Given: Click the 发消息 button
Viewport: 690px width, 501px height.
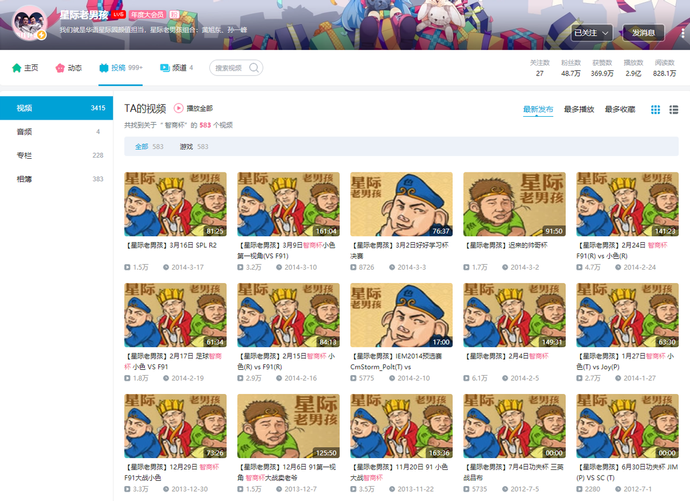Looking at the screenshot, I should [643, 33].
